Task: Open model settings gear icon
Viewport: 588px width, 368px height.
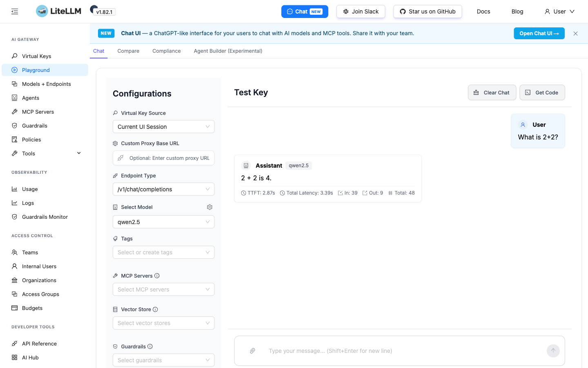Action: pyautogui.click(x=210, y=207)
